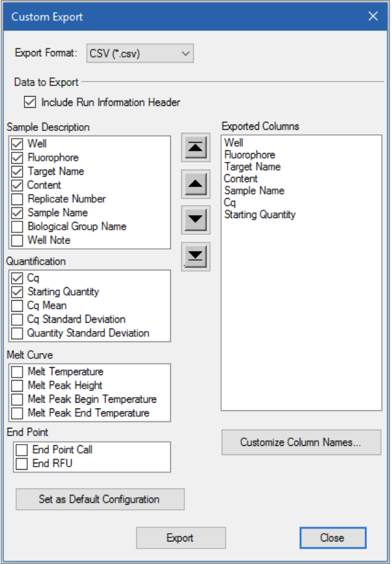Uncheck the Fluorophore checkbox
Viewport: 392px width, 564px height.
(17, 157)
